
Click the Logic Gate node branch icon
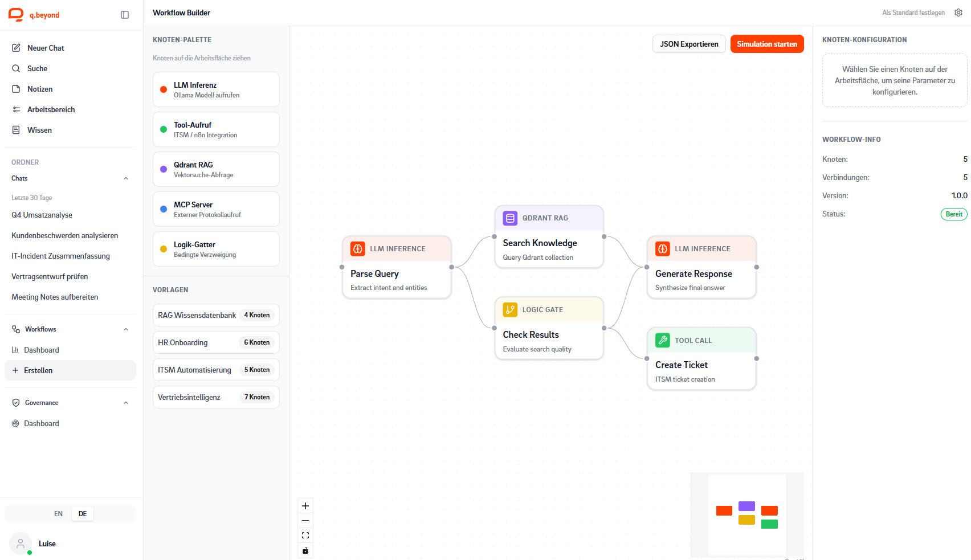510,310
